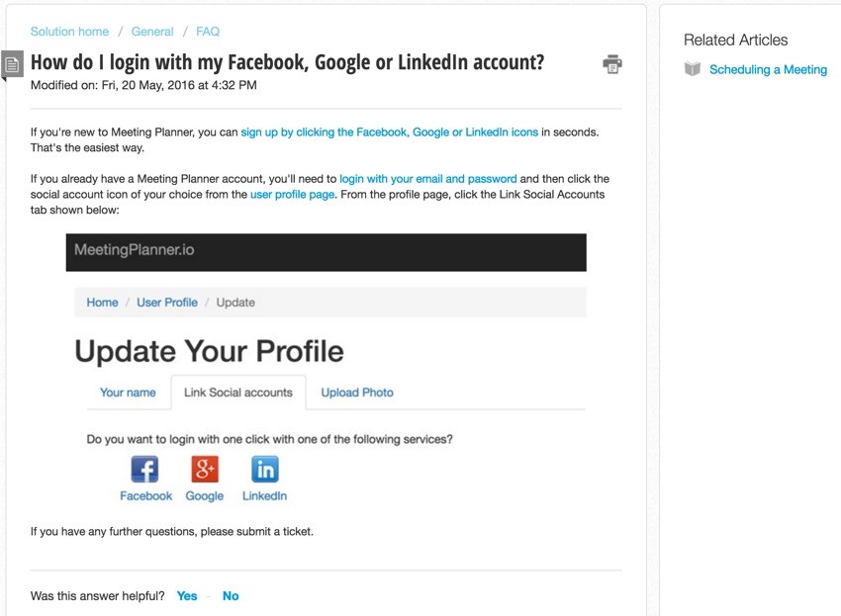Switch to the Upload Photo tab
This screenshot has width=841, height=616.
point(357,393)
